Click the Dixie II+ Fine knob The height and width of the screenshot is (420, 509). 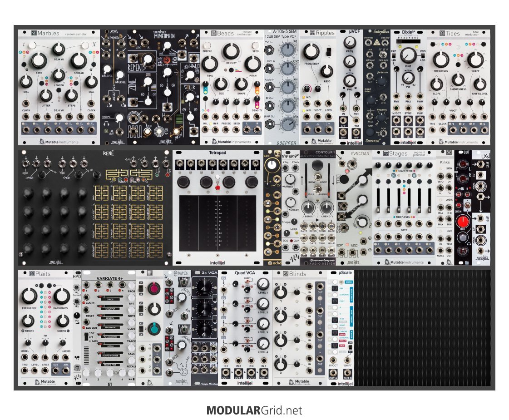[409, 55]
